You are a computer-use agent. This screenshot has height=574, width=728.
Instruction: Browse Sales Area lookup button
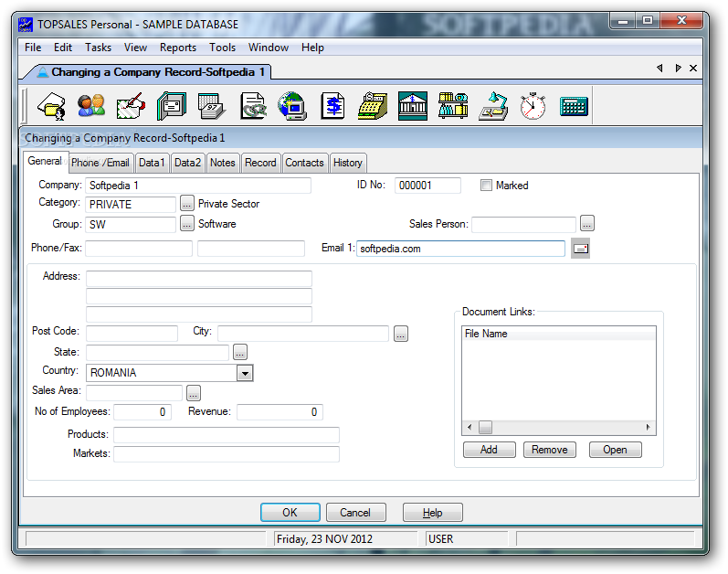pos(194,393)
